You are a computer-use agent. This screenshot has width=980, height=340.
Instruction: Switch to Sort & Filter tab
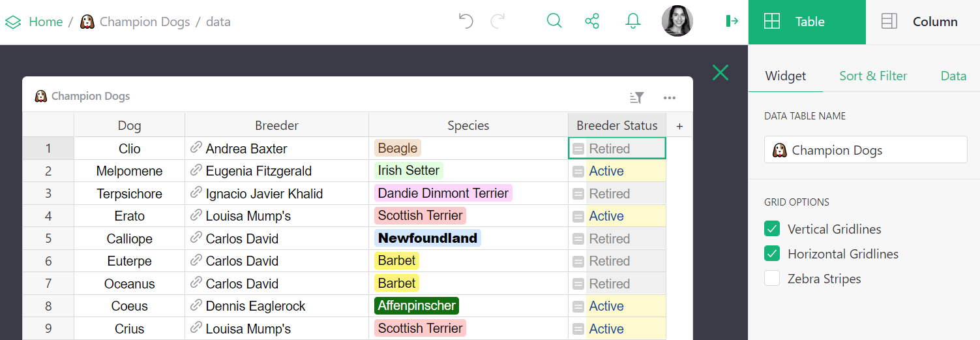873,76
